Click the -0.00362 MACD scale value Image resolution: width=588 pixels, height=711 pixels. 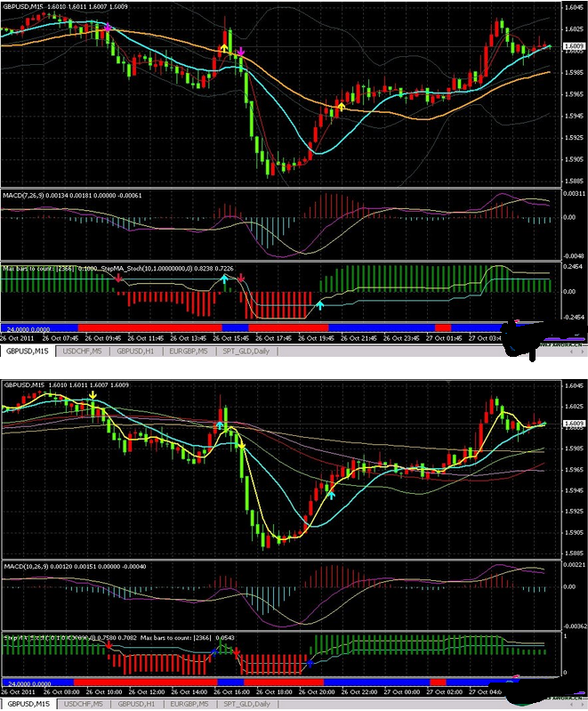coord(575,626)
